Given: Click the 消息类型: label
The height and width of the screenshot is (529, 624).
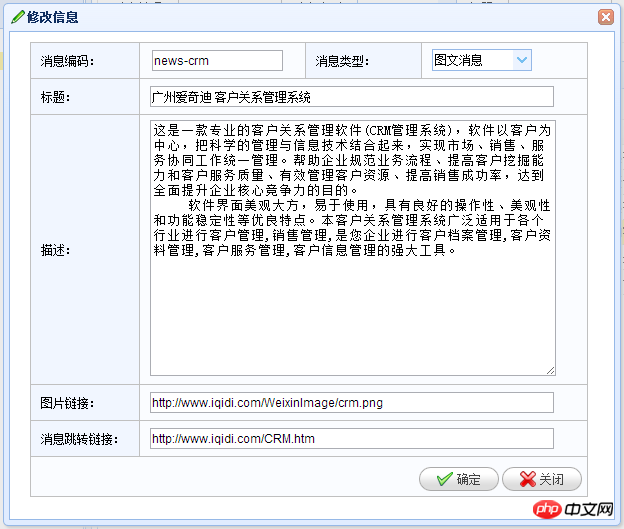Looking at the screenshot, I should pyautogui.click(x=342, y=61).
